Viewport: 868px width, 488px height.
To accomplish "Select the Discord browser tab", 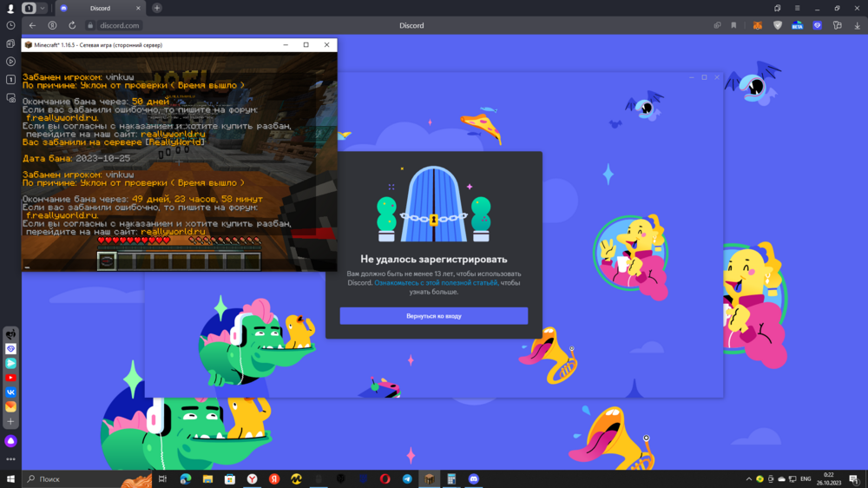I will [100, 9].
